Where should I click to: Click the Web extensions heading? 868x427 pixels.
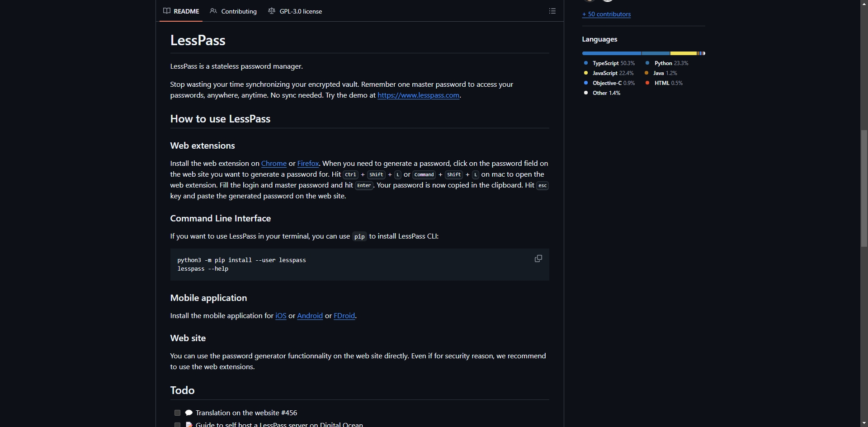coord(203,146)
